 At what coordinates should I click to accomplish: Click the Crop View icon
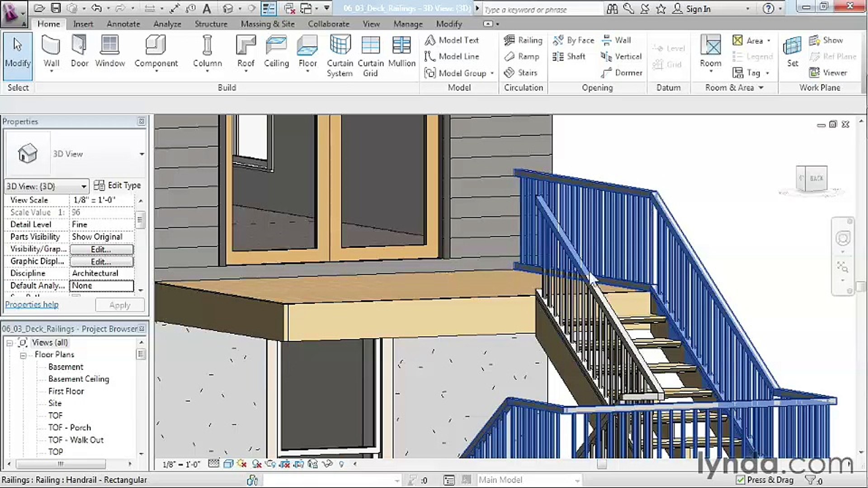(x=284, y=464)
